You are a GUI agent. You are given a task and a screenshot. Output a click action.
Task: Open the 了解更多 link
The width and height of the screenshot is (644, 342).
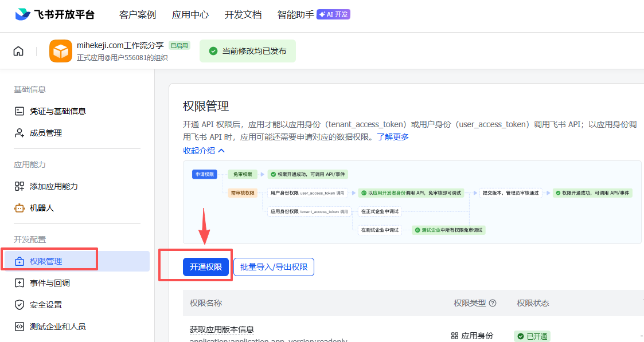[393, 137]
